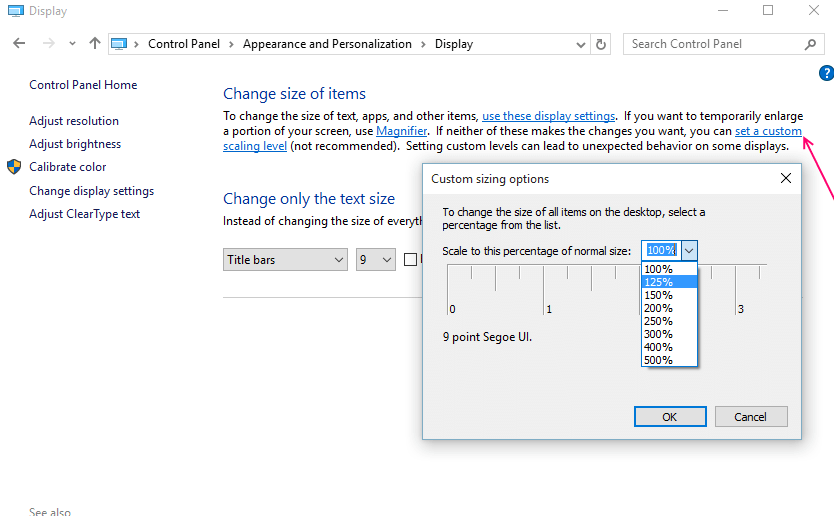Screen dimensions: 834x516
Task: Click the search magnifier icon
Action: 810,45
